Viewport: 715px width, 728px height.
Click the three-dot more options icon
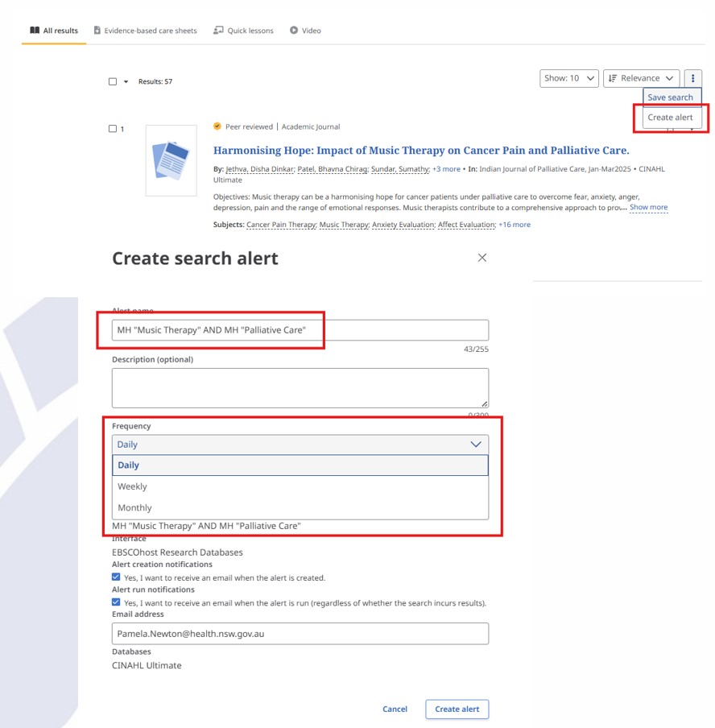pos(692,78)
